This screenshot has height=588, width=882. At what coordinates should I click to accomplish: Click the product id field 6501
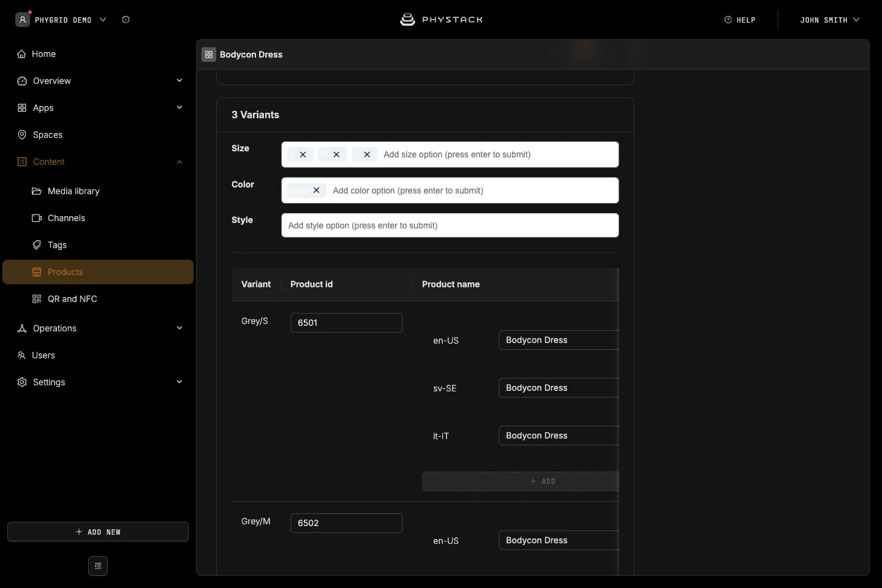(347, 323)
